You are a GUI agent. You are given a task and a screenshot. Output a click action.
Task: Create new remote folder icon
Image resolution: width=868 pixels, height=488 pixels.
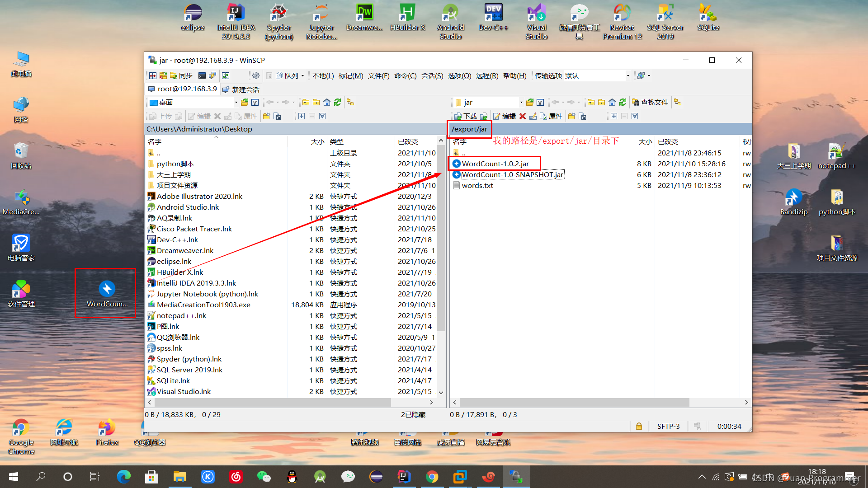(571, 116)
